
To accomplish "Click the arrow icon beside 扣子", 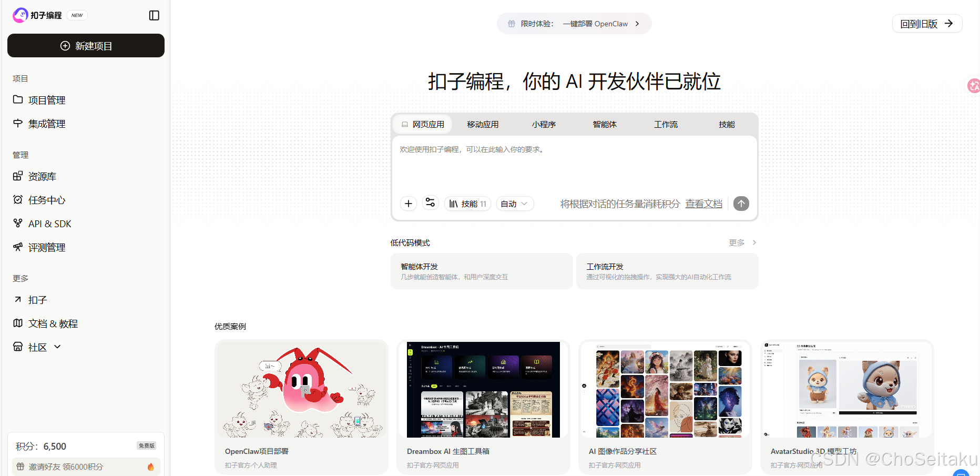I will point(18,299).
